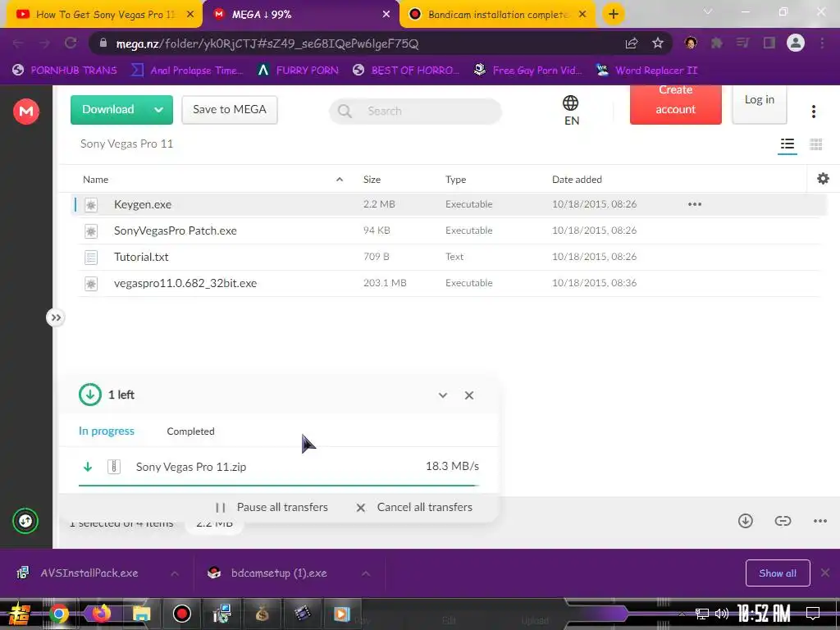Click the get link icon
This screenshot has height=630, width=840.
tap(783, 521)
